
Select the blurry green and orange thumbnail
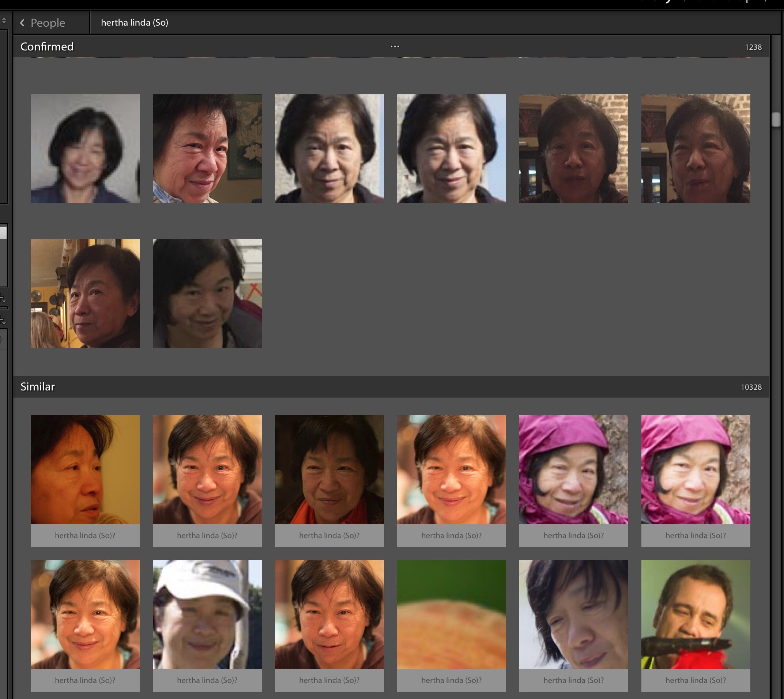pyautogui.click(x=451, y=615)
